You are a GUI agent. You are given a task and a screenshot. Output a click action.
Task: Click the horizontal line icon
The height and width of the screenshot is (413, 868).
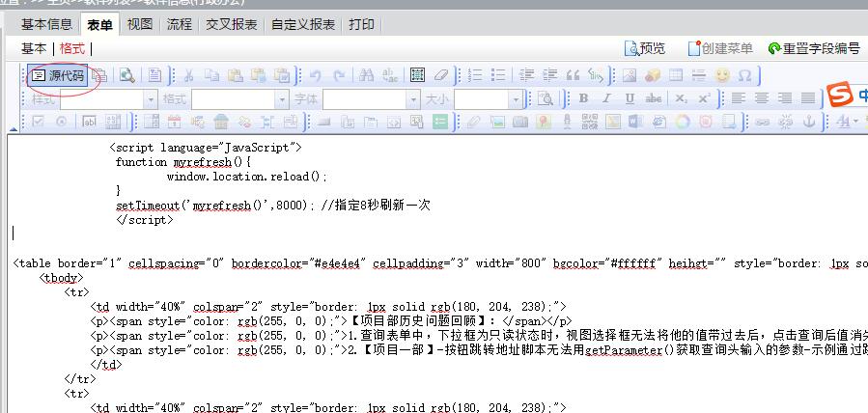[699, 75]
